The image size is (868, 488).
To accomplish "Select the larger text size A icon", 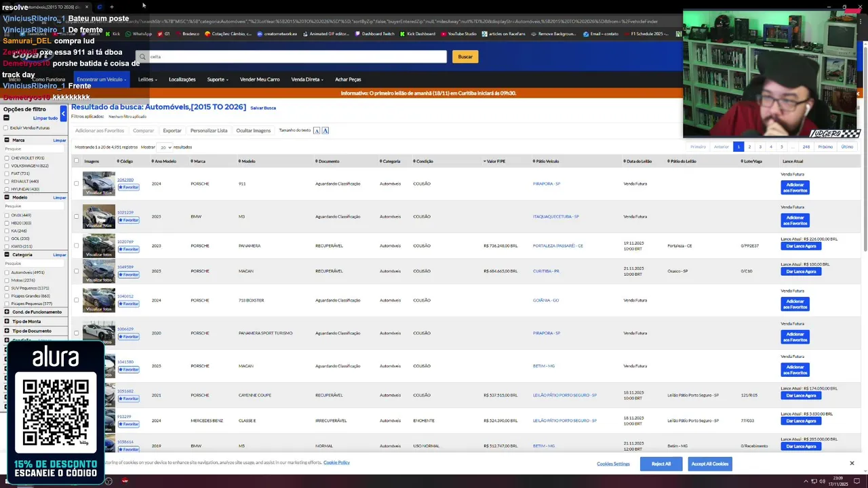I will [x=325, y=131].
